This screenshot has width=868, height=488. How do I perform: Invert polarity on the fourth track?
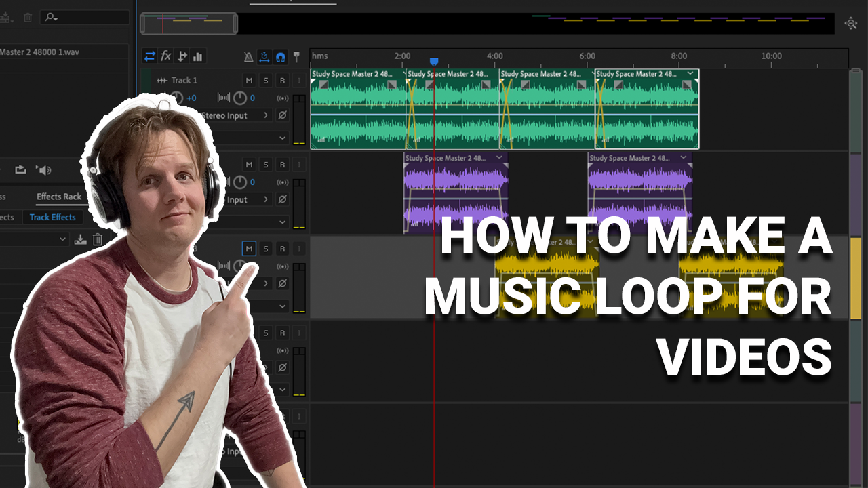(283, 367)
